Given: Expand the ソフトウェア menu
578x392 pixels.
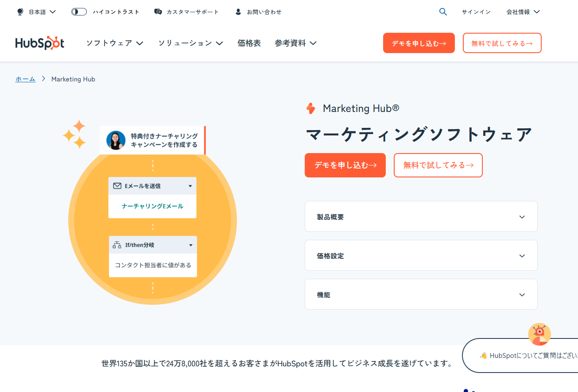Looking at the screenshot, I should pyautogui.click(x=115, y=43).
